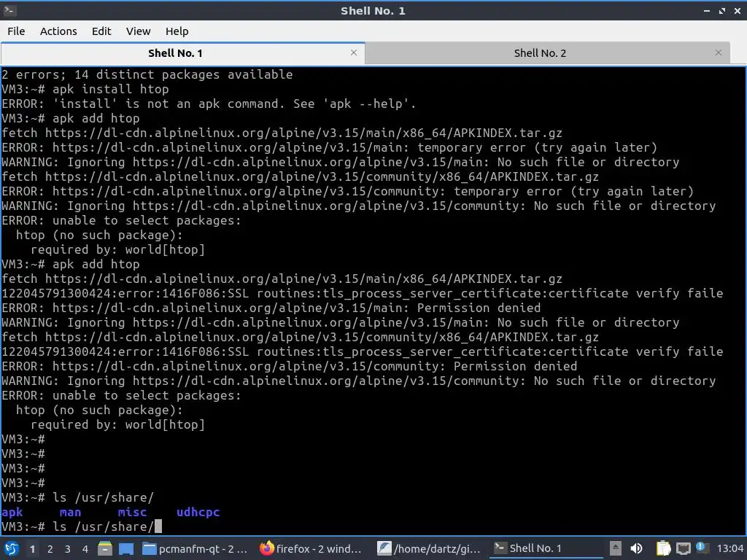Open the Actions menu
Image resolution: width=747 pixels, height=560 pixels.
pos(58,31)
